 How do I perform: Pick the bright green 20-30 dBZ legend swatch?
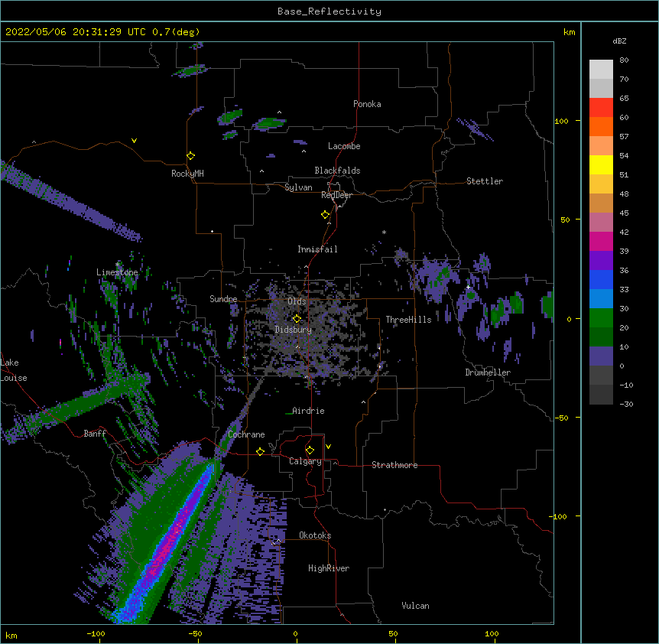point(601,318)
